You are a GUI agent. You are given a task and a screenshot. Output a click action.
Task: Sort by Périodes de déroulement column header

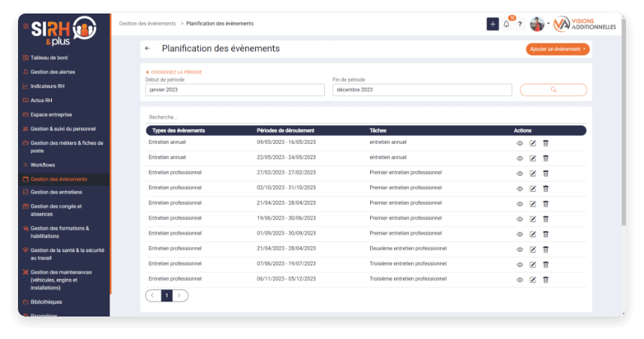(285, 130)
